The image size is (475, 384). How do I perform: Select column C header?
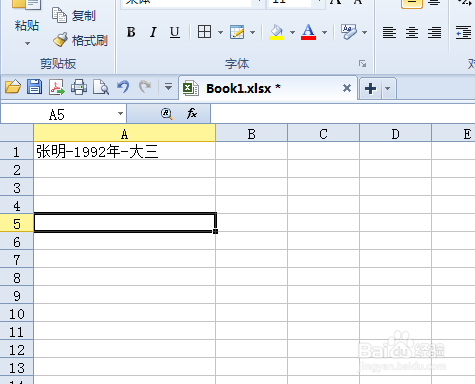323,134
